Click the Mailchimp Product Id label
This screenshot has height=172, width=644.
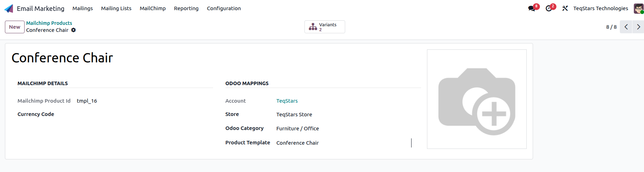(44, 101)
